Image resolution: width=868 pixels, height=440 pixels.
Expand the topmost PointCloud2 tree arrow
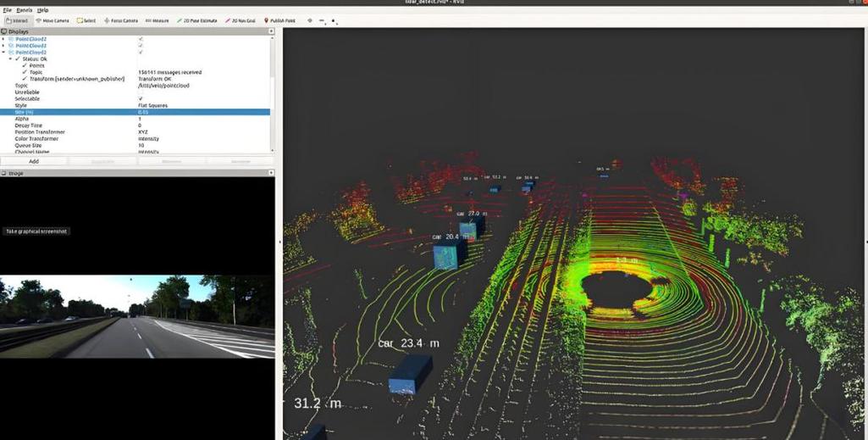click(x=4, y=39)
